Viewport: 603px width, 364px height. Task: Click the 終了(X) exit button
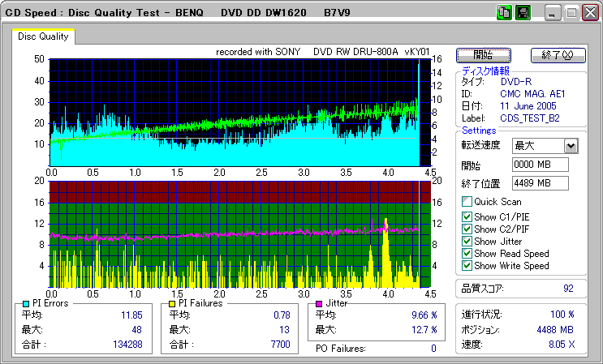point(558,55)
